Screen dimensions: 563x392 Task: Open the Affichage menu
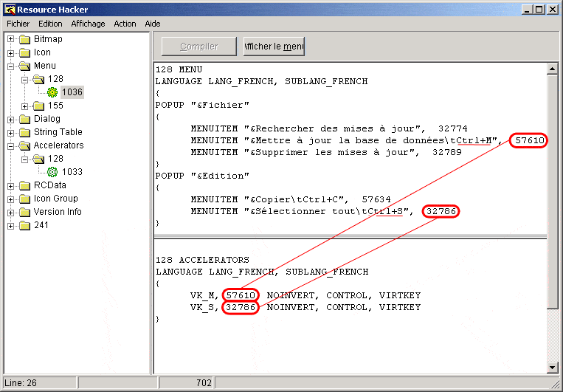tap(88, 24)
